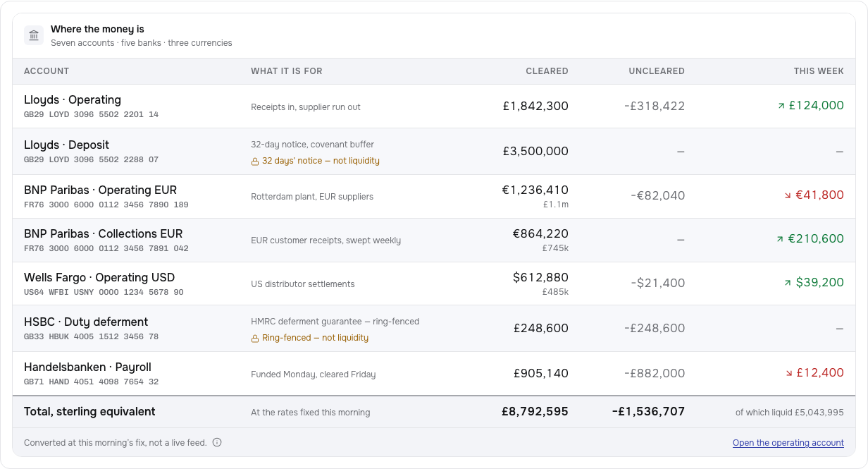This screenshot has height=469, width=868.
Task: Select the Lloyds · Deposit account name
Action: tap(66, 145)
